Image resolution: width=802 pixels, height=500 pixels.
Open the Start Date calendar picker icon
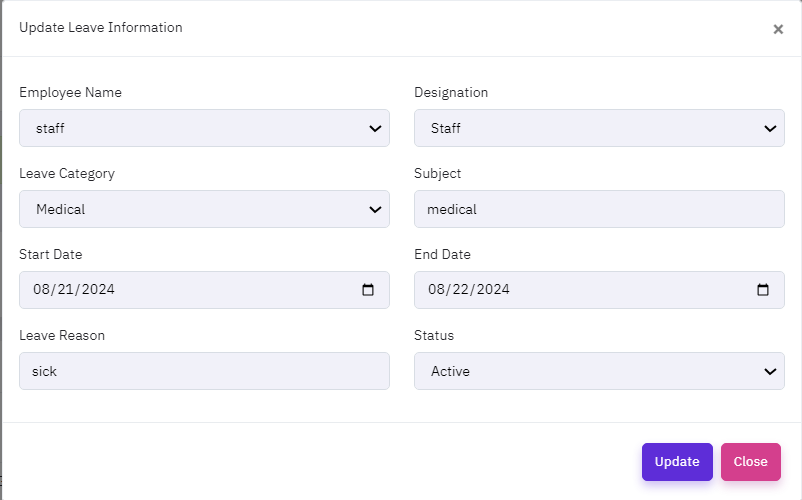tap(368, 290)
